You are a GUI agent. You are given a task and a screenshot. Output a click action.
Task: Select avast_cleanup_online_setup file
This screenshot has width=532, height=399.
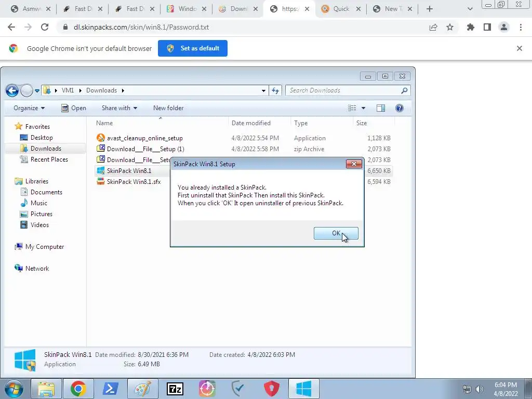pyautogui.click(x=144, y=138)
